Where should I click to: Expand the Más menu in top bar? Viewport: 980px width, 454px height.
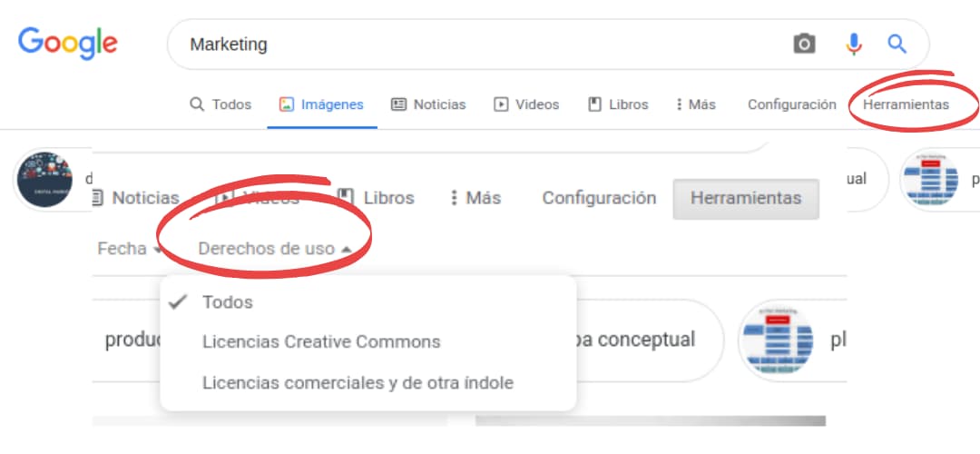[x=696, y=104]
